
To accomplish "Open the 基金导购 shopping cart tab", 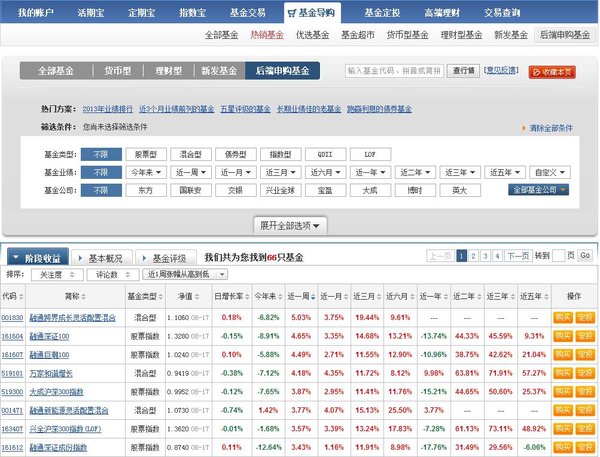I will pos(312,13).
